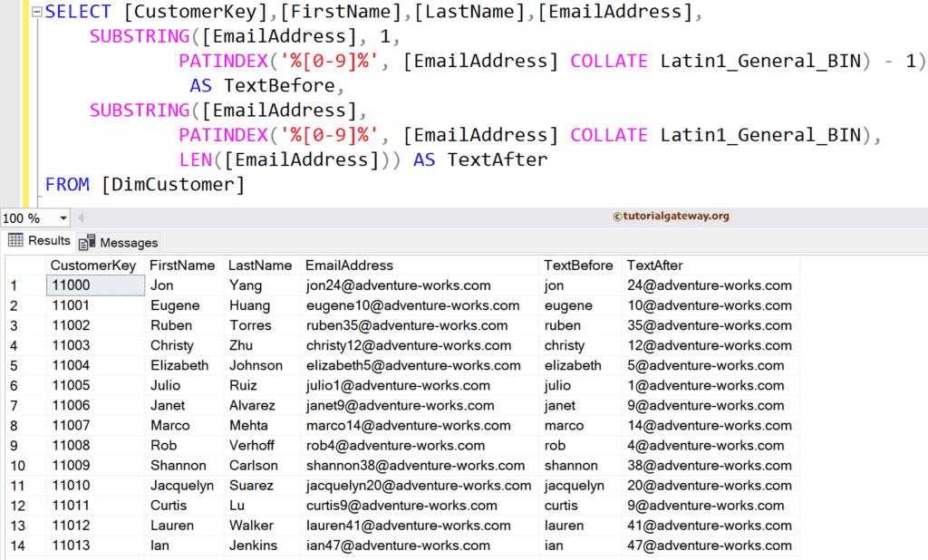
Task: Select the LastName column header
Action: point(260,266)
